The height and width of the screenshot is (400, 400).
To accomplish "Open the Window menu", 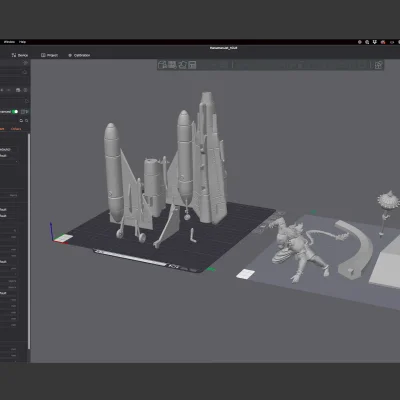I will pos(9,42).
